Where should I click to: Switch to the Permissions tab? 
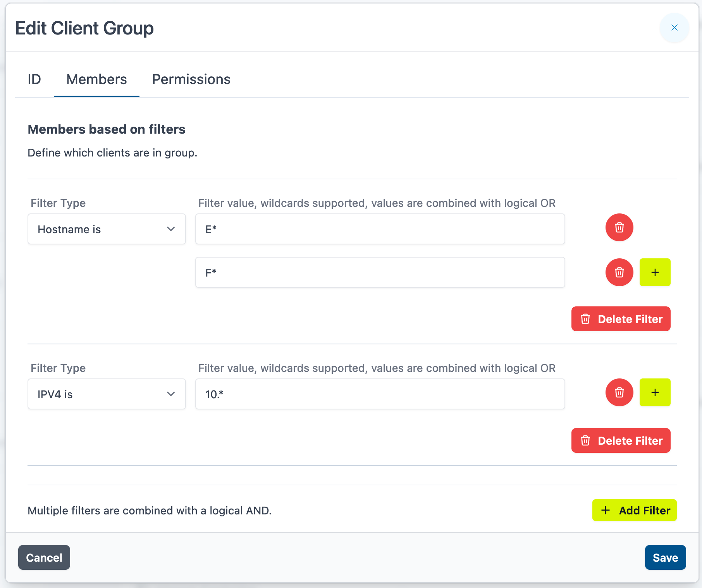point(191,79)
